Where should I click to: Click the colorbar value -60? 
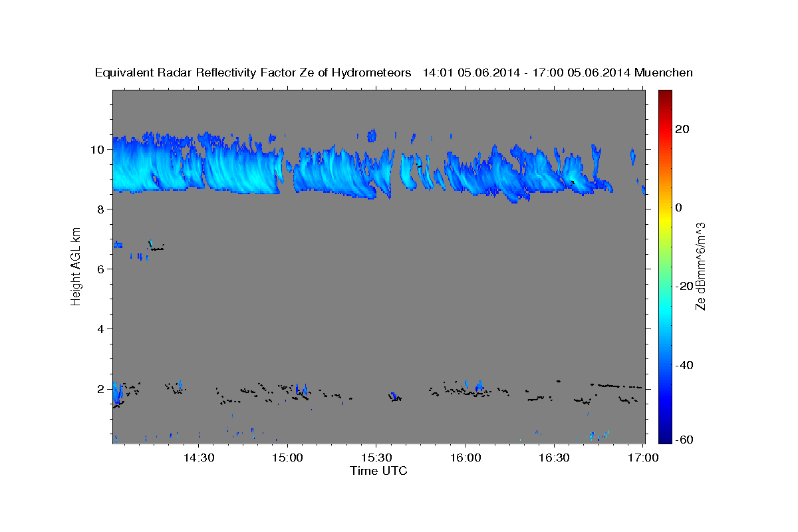coord(684,440)
